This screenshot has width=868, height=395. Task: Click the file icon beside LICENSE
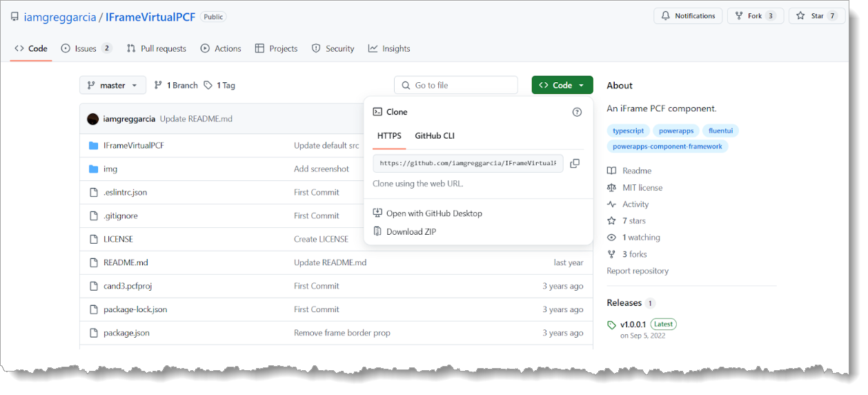coord(94,239)
